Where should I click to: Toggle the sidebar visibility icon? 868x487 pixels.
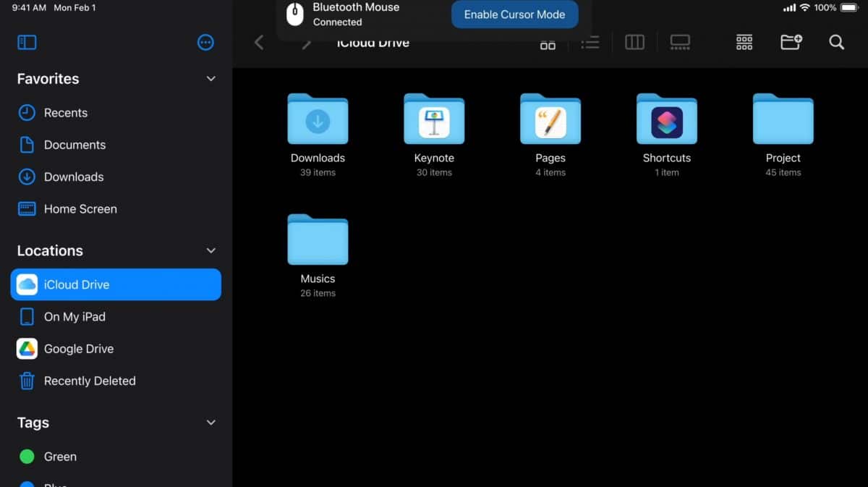tap(27, 42)
